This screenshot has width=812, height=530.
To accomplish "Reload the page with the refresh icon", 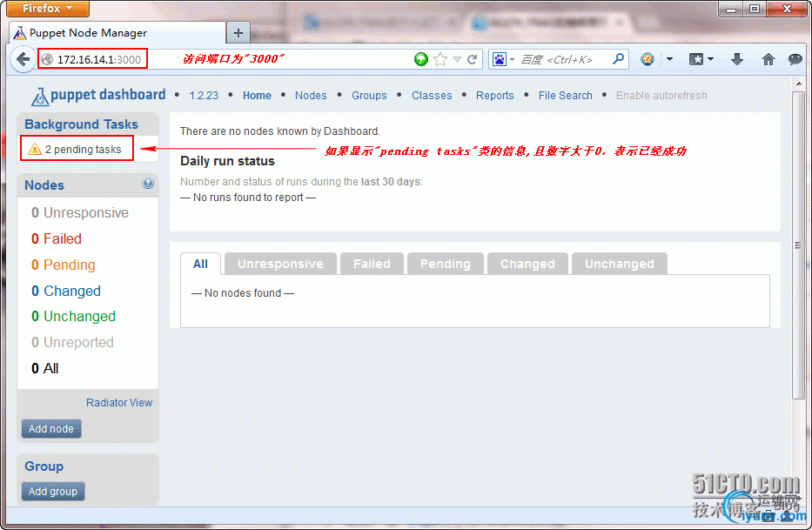I will coord(472,59).
